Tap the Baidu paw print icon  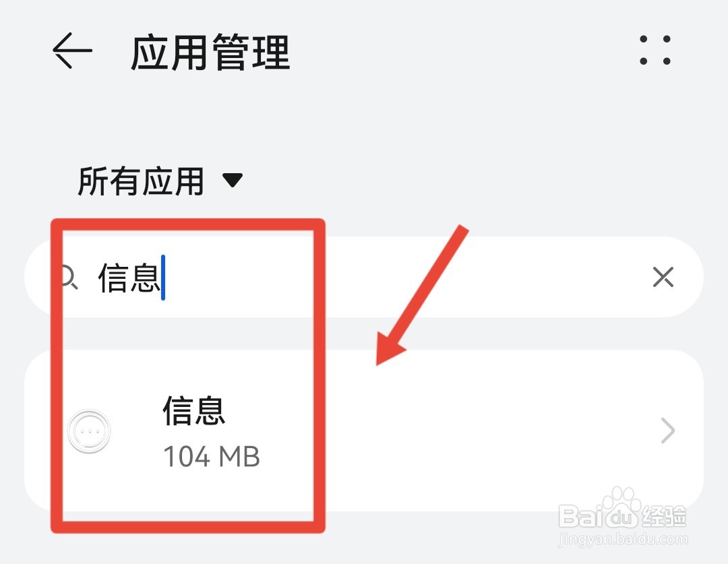(x=621, y=506)
